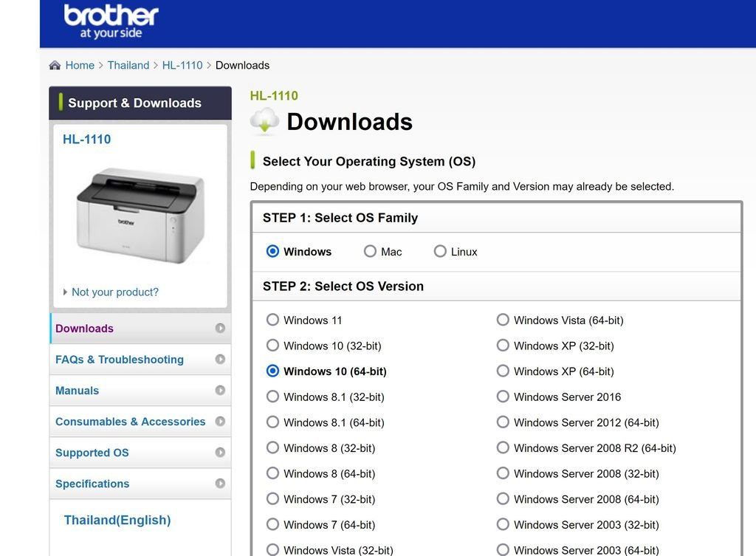Choose the Windows XP (64-bit) option
Image resolution: width=756 pixels, height=556 pixels.
point(503,371)
